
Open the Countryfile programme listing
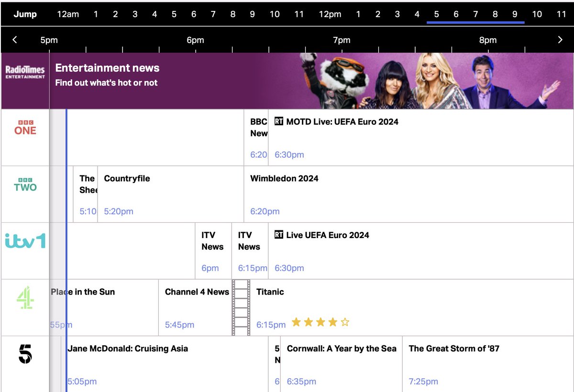[x=171, y=194]
